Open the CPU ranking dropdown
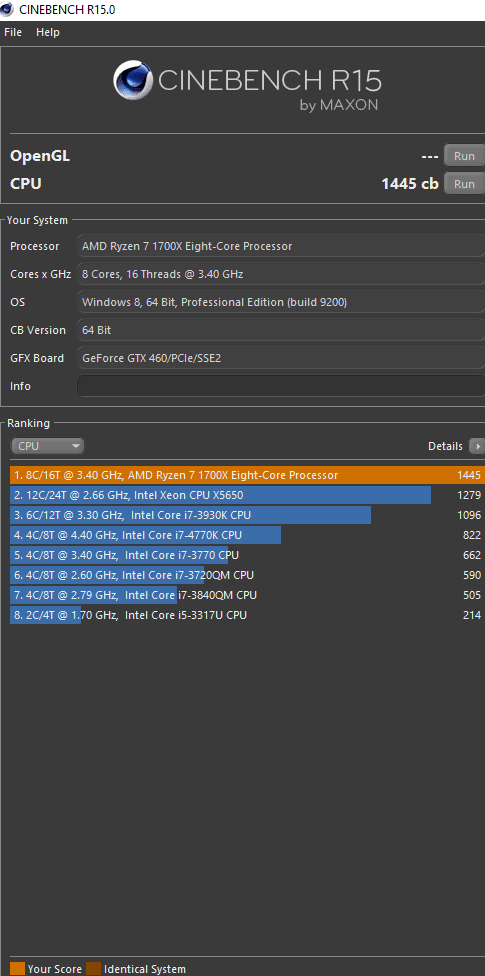The height and width of the screenshot is (976, 485). pos(47,446)
